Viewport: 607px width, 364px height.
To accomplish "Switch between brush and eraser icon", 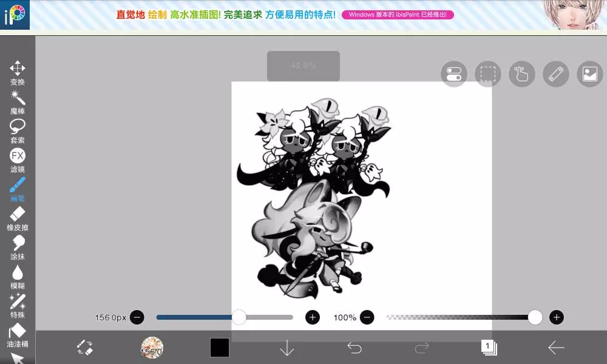I will (85, 348).
